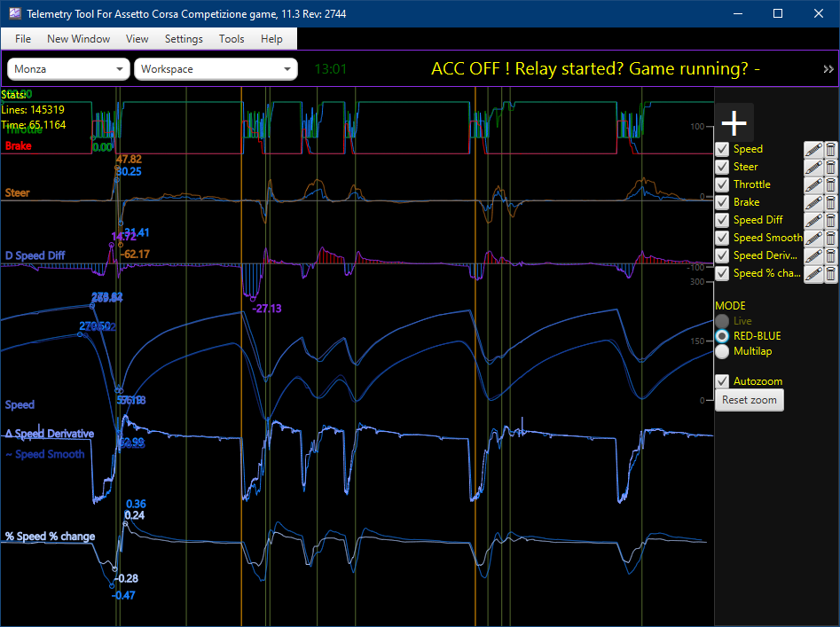This screenshot has height=627, width=840.
Task: Edit the Speed % cha... channel via pencil icon
Action: tap(813, 274)
